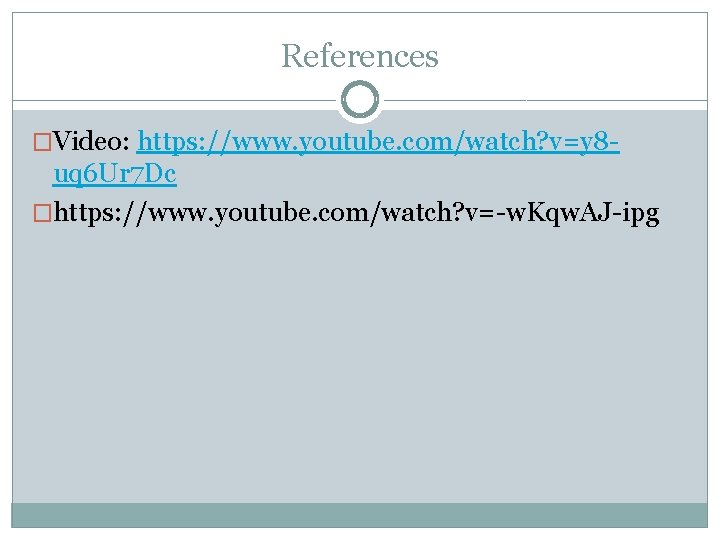Open the blue YouTube link ending in y8-
The width and height of the screenshot is (720, 540).
point(378,142)
